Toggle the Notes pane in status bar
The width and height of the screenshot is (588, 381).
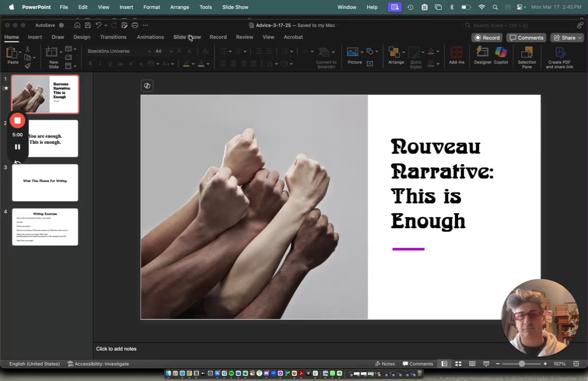click(385, 364)
